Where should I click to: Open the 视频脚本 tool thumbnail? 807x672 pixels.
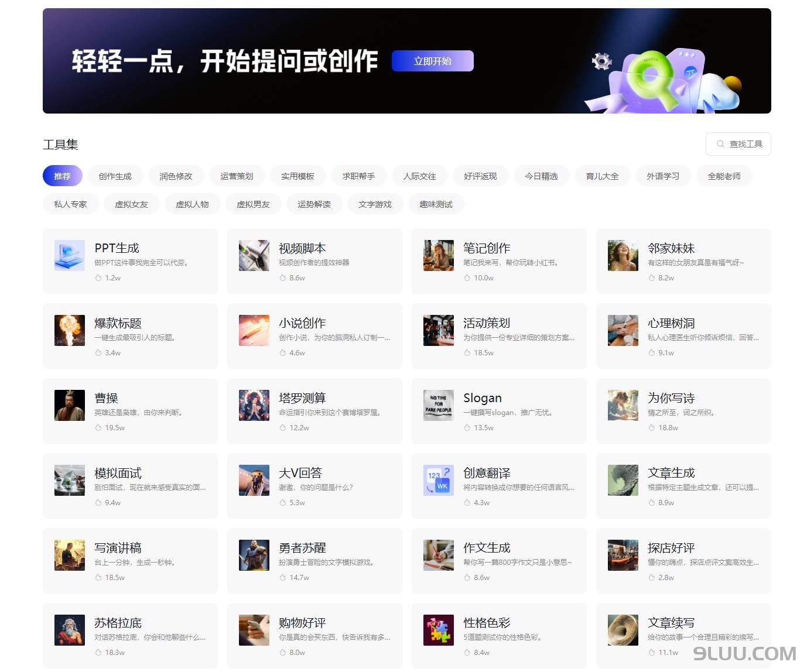pos(254,255)
